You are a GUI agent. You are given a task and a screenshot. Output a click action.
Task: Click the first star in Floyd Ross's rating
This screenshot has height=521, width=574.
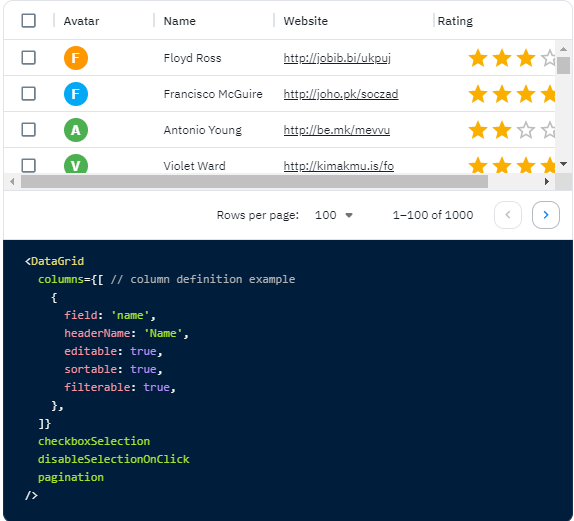(x=478, y=58)
